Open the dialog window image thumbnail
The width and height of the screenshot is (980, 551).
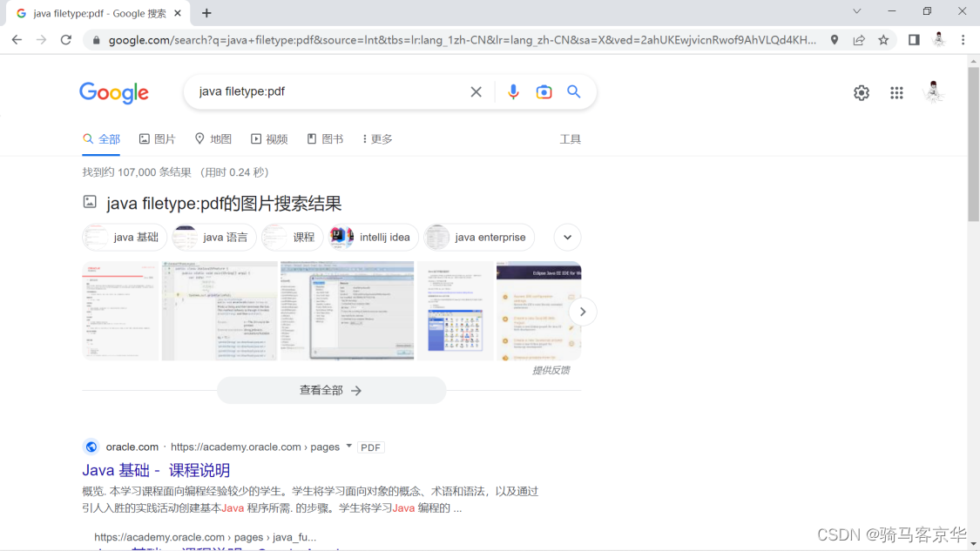click(347, 311)
